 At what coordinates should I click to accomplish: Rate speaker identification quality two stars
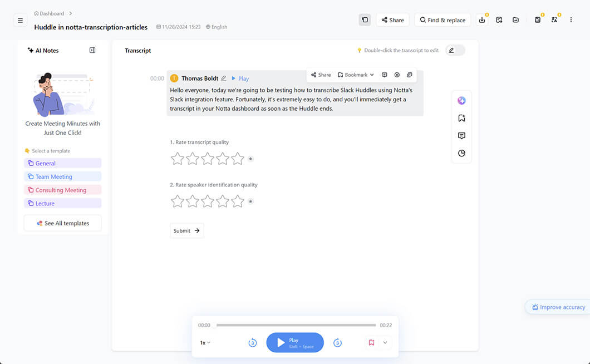tap(192, 201)
